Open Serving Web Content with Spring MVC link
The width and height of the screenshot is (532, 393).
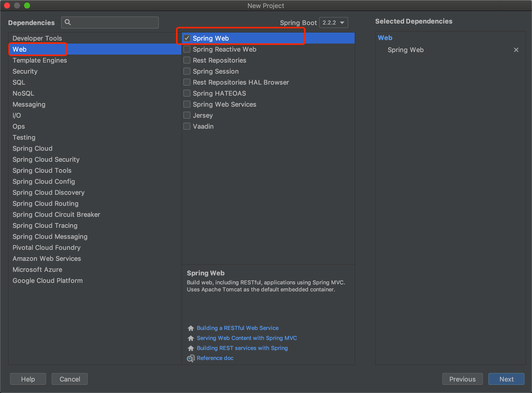pos(247,338)
